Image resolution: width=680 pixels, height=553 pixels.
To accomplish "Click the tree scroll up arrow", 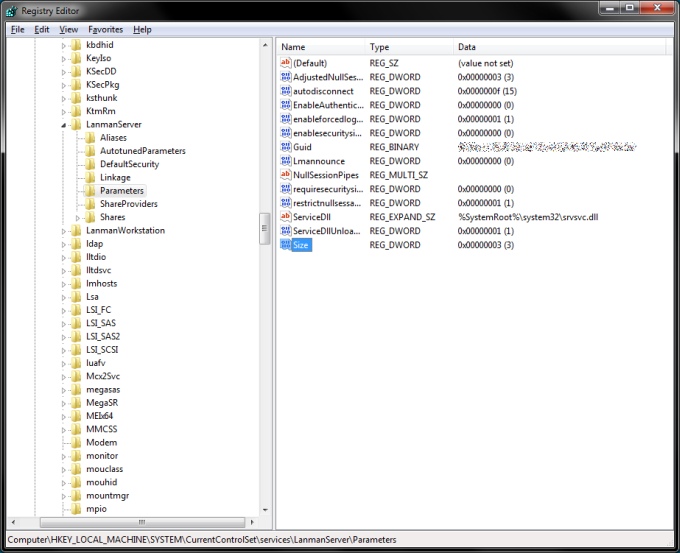I will [265, 45].
